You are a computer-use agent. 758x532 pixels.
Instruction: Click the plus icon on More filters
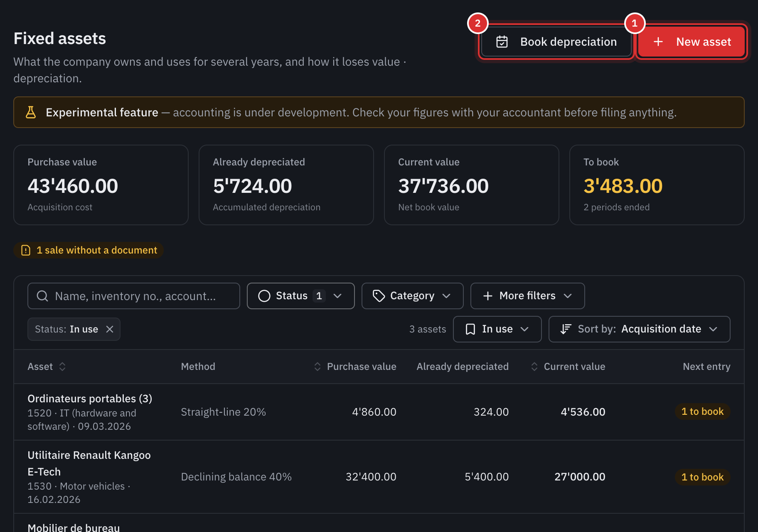click(x=488, y=296)
